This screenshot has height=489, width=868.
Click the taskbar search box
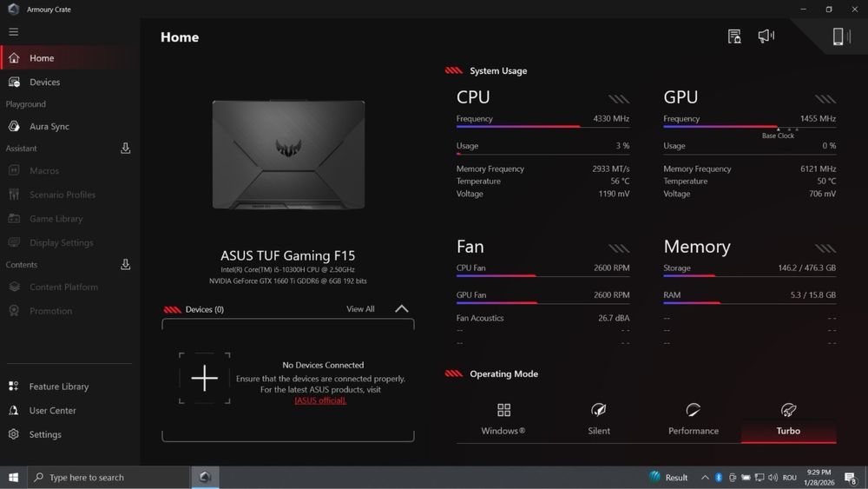coord(108,478)
